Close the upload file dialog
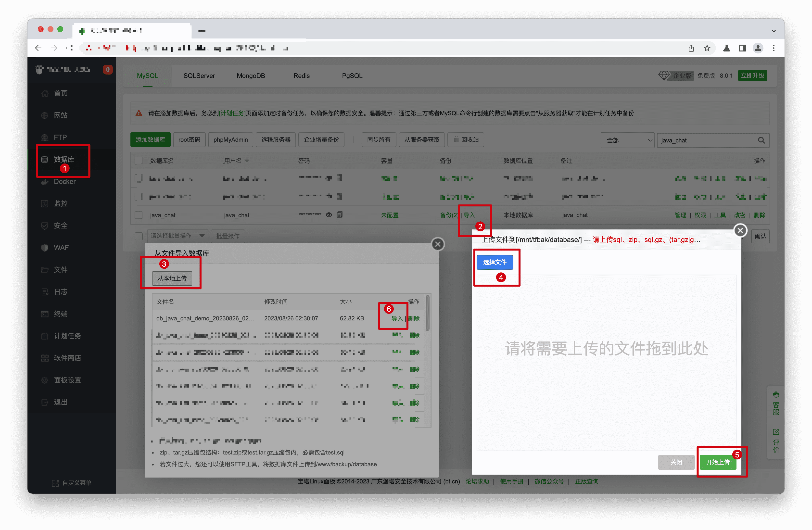 pyautogui.click(x=740, y=230)
